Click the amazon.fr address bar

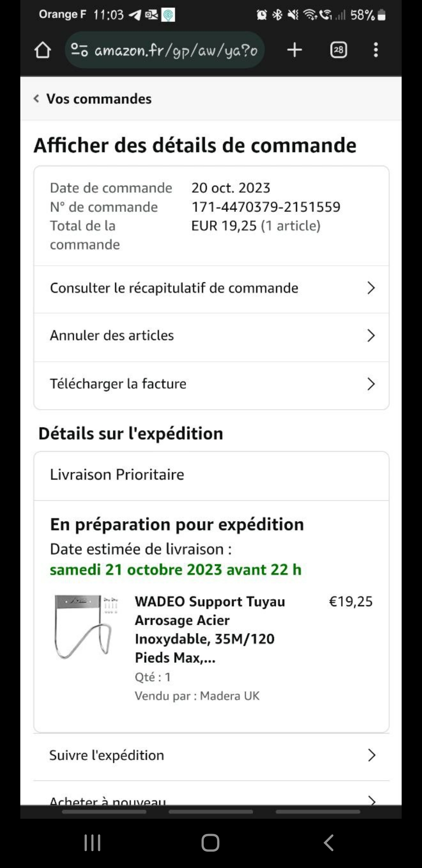[165, 50]
